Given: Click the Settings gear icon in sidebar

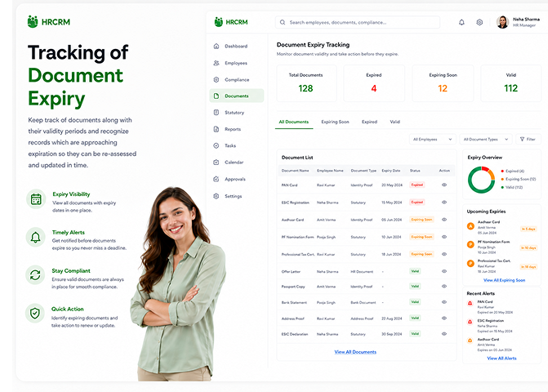Looking at the screenshot, I should coord(216,196).
